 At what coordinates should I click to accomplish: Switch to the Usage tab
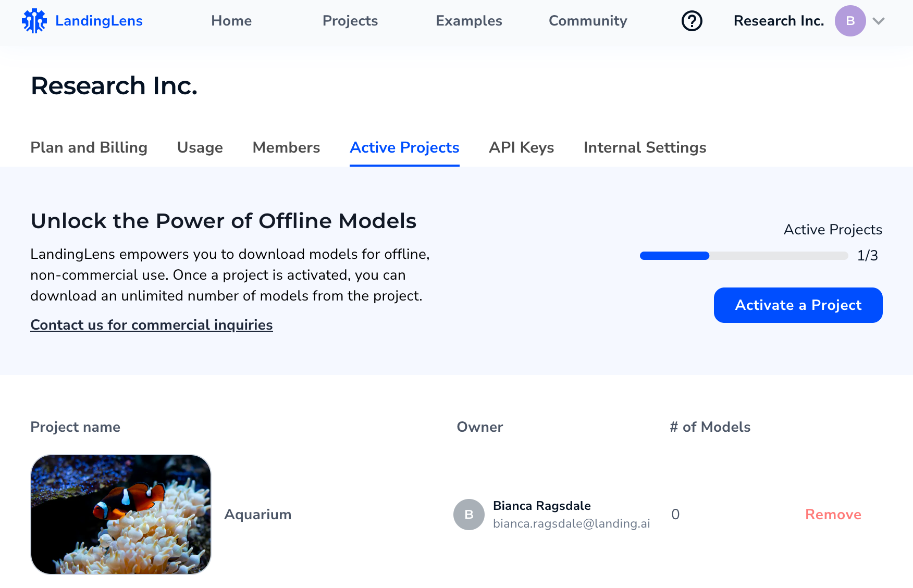click(x=200, y=148)
